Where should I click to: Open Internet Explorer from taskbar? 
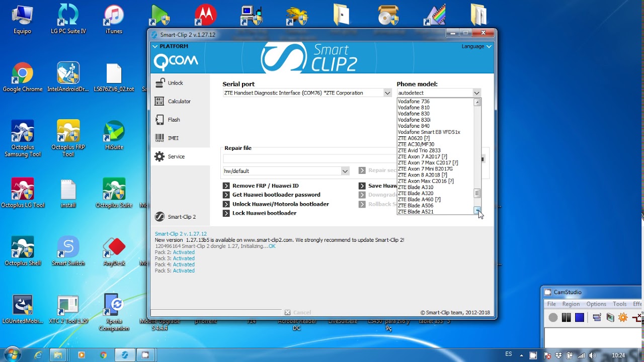pyautogui.click(x=38, y=355)
